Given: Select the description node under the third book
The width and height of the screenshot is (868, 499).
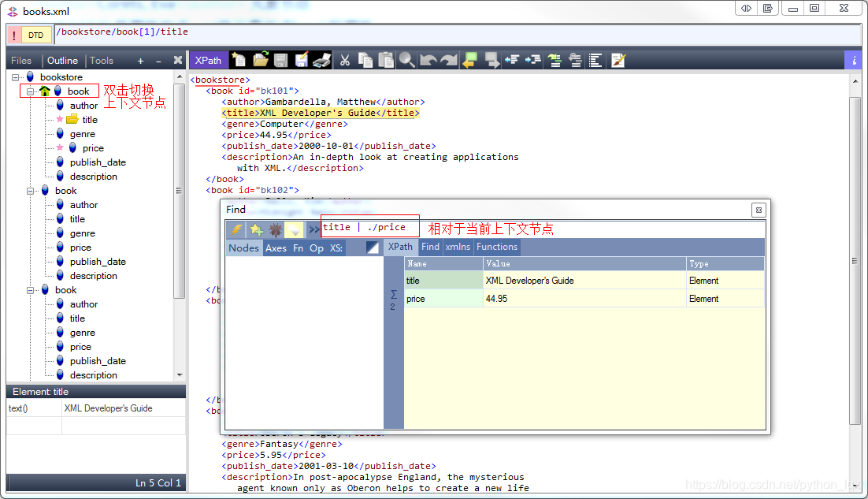Looking at the screenshot, I should (x=93, y=375).
